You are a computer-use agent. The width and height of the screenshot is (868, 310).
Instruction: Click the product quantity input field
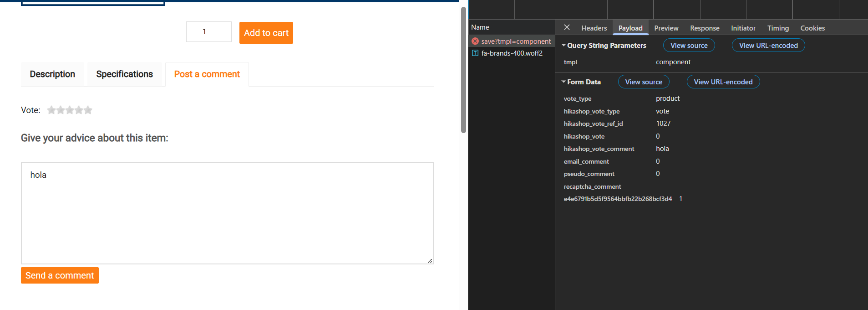tap(209, 31)
